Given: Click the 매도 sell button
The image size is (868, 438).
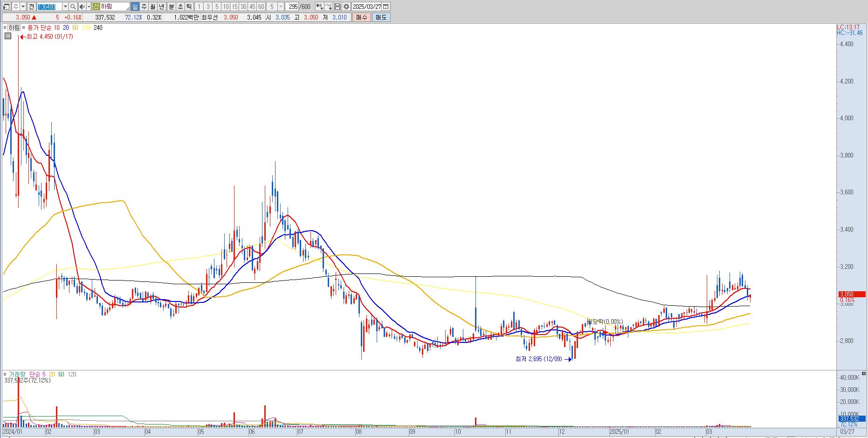Looking at the screenshot, I should [x=381, y=17].
